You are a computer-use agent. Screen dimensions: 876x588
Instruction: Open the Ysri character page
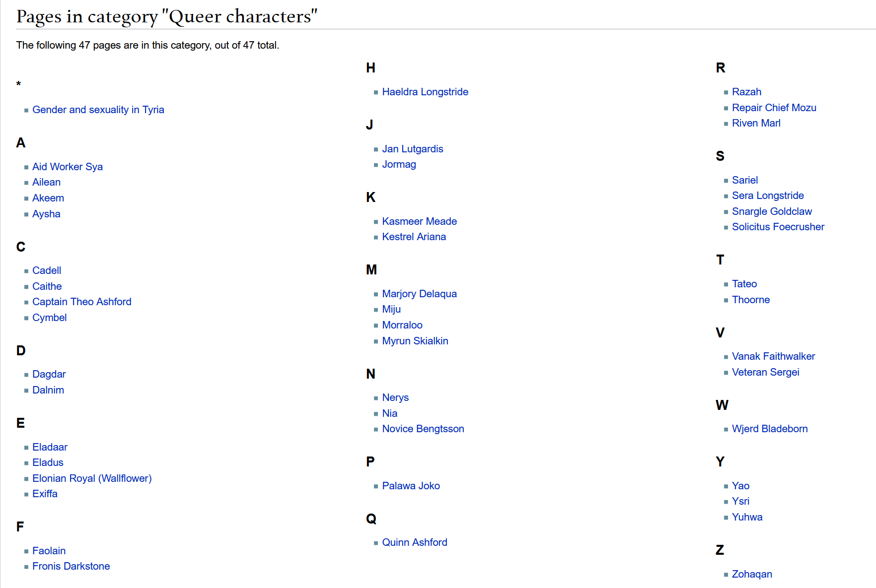(740, 501)
